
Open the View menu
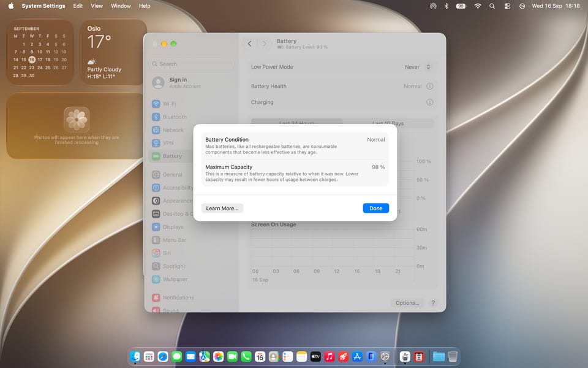(x=97, y=6)
